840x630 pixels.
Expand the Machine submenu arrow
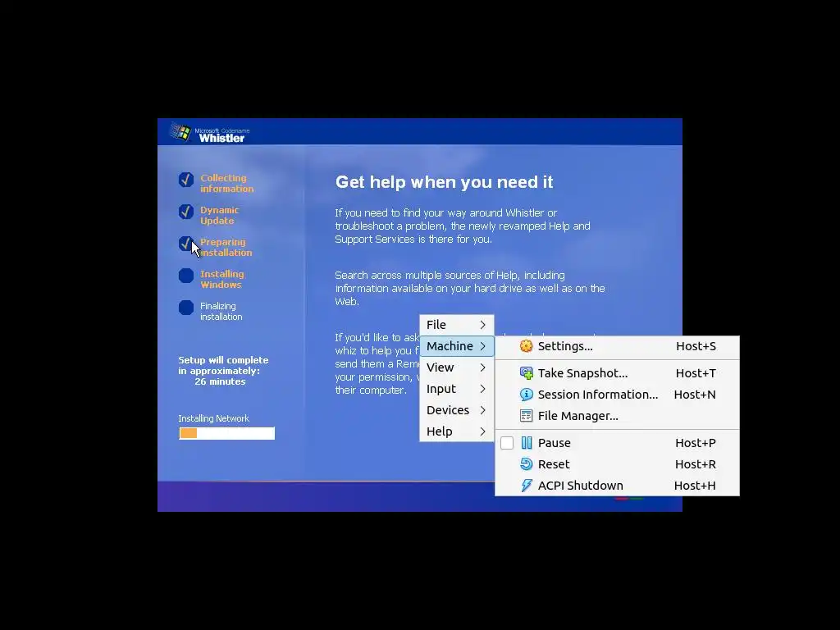point(482,346)
